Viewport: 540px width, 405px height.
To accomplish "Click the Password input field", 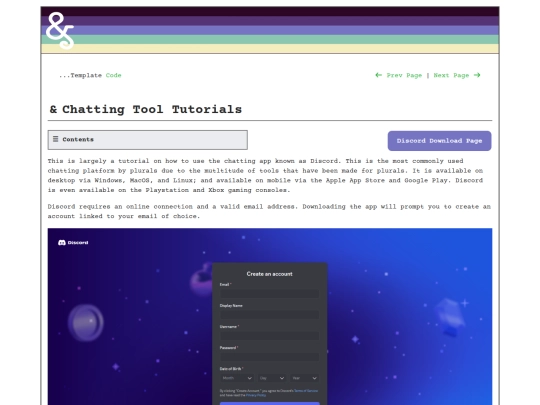I will click(270, 356).
